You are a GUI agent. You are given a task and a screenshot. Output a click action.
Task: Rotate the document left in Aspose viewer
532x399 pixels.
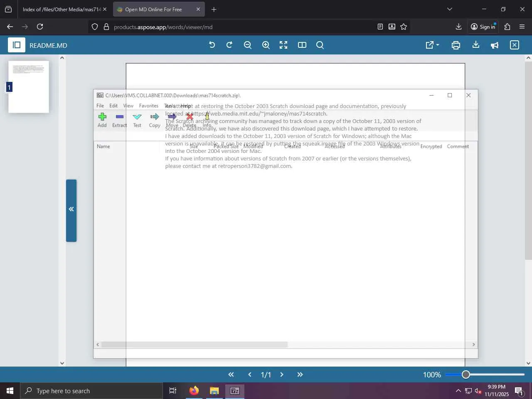click(x=212, y=45)
